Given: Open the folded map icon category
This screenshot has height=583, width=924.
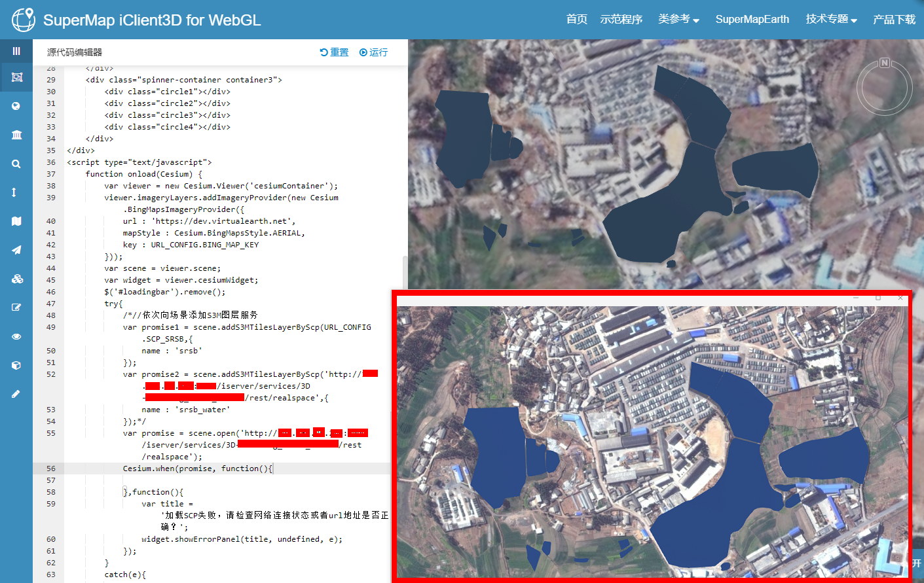Looking at the screenshot, I should coord(16,221).
